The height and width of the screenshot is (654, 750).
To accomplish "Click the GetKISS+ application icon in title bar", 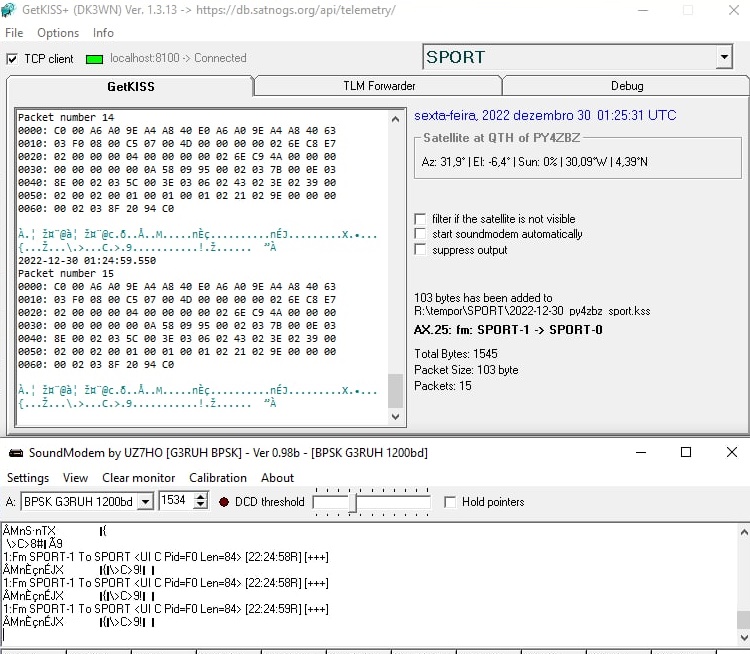I will point(10,10).
